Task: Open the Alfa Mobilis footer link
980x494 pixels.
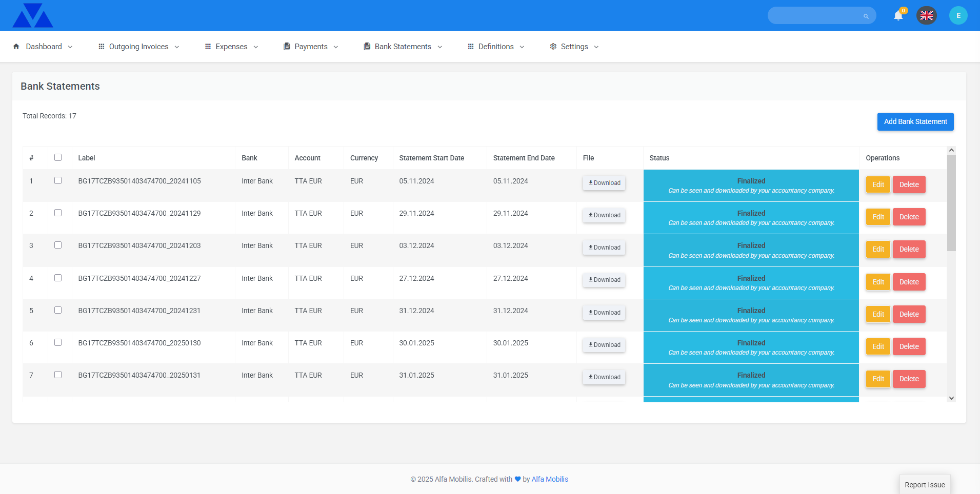Action: pyautogui.click(x=550, y=479)
